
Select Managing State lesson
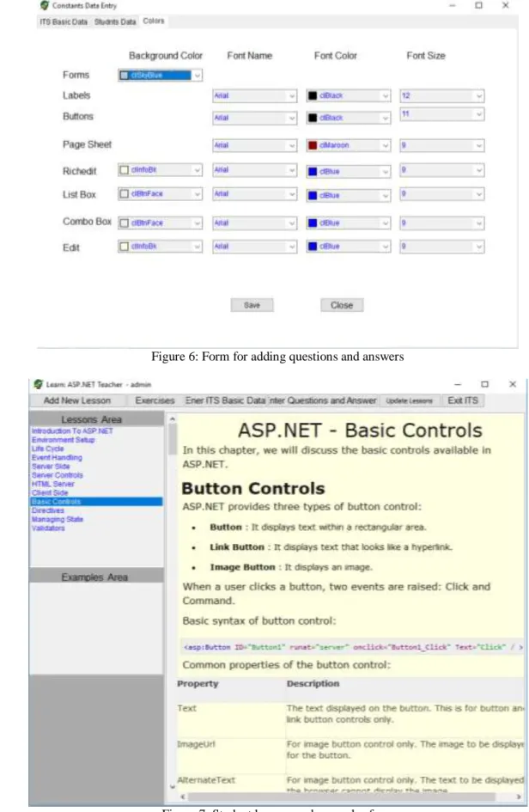pyautogui.click(x=57, y=519)
